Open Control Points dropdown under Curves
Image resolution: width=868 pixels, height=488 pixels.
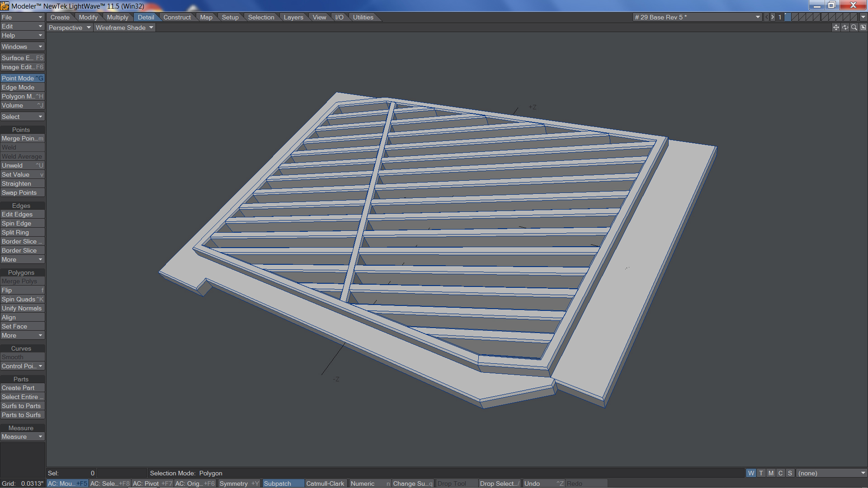tap(22, 366)
